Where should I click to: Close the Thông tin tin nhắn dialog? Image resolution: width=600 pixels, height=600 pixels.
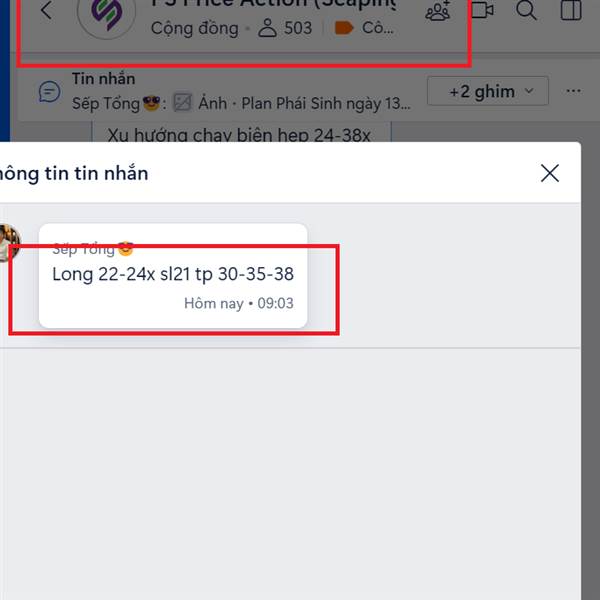point(550,173)
